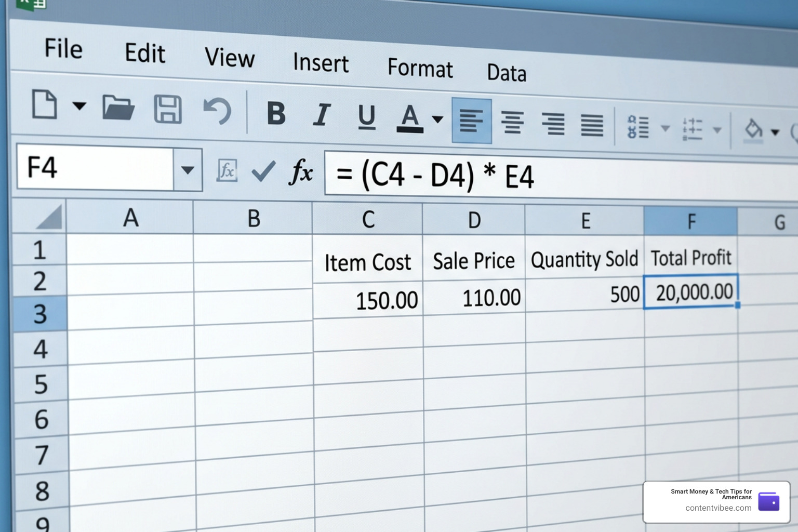
Task: Toggle Italic formatting
Action: 322,115
